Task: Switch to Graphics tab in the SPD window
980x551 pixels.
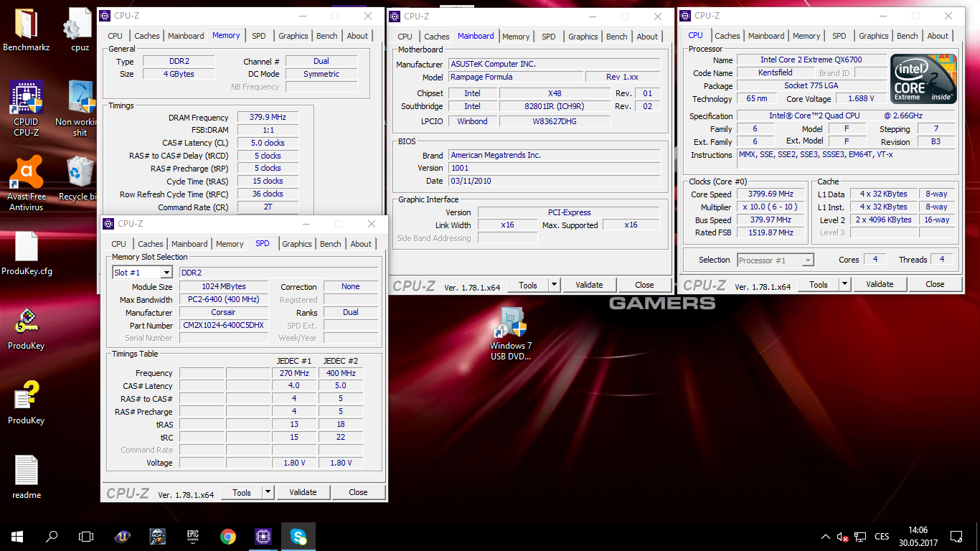Action: coord(297,244)
